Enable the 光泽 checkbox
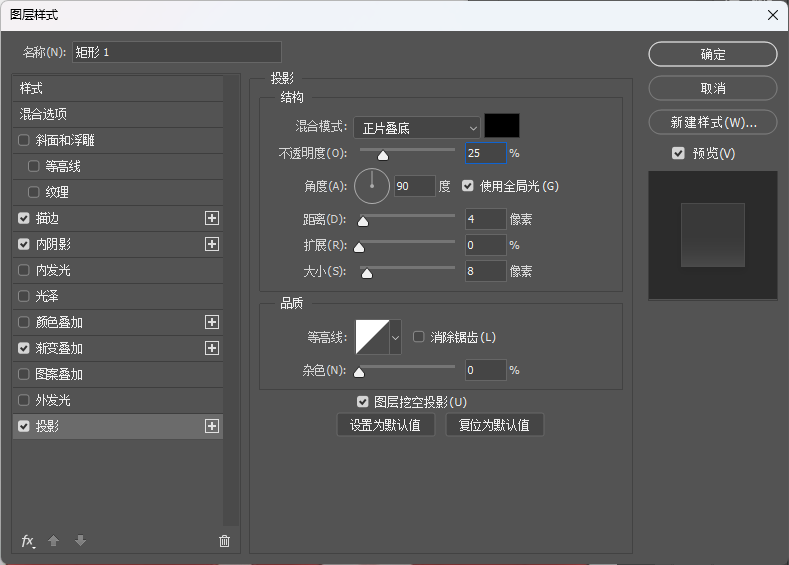Viewport: 789px width, 565px height. pos(24,296)
